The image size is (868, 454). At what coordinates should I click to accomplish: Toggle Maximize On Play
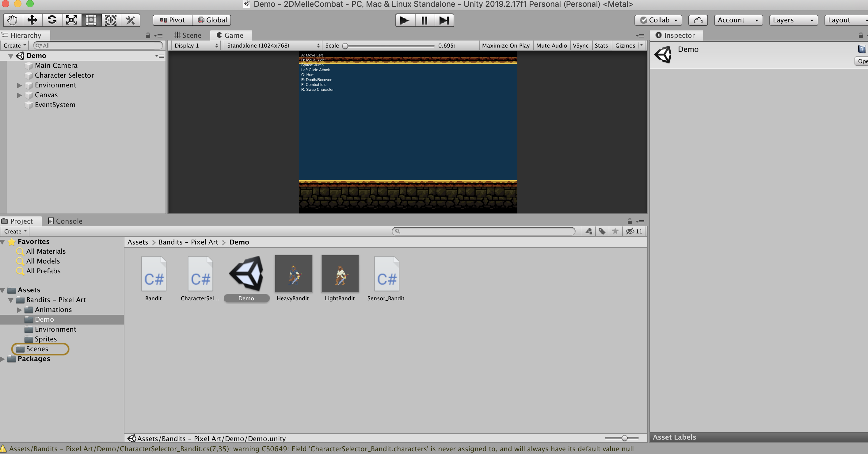pos(505,45)
